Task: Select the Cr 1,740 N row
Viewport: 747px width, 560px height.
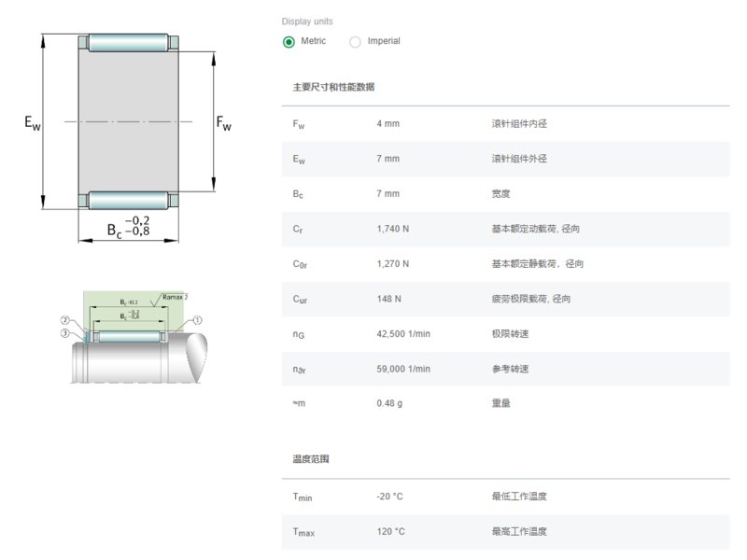Action: click(x=505, y=229)
